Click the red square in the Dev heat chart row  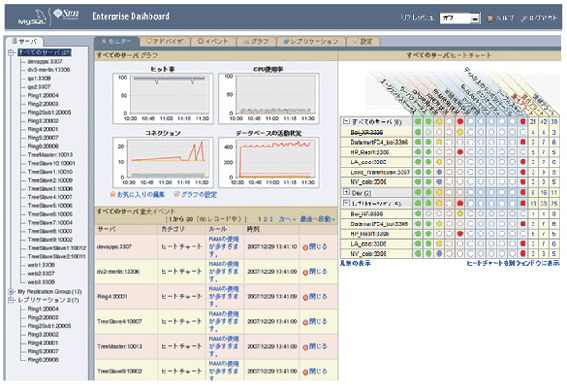point(523,192)
